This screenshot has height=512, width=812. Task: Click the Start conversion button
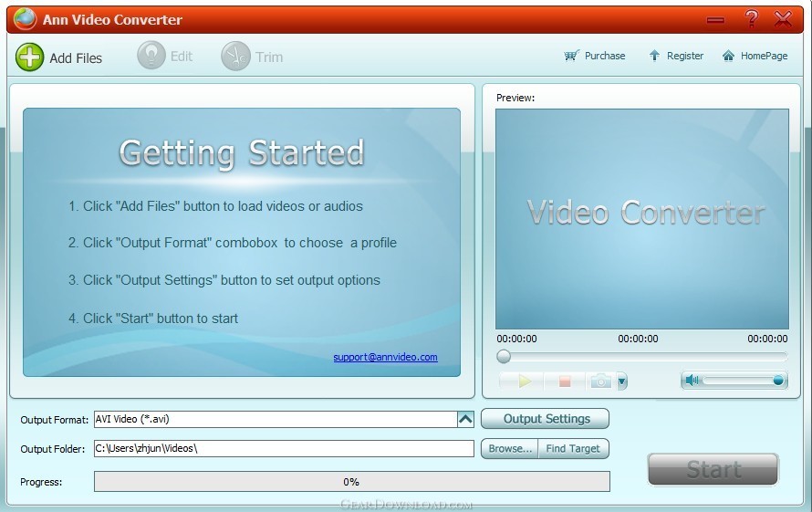point(713,469)
